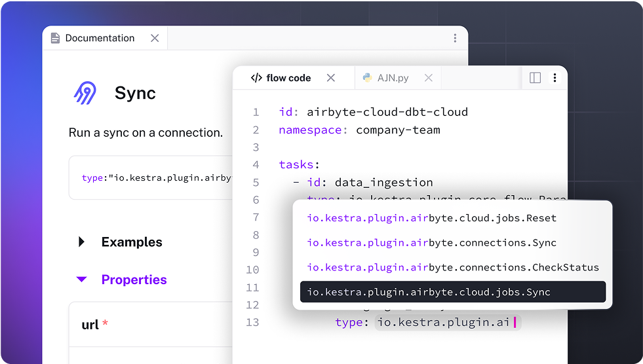Switch to the AJN.py tab
643x364 pixels.
coord(393,78)
